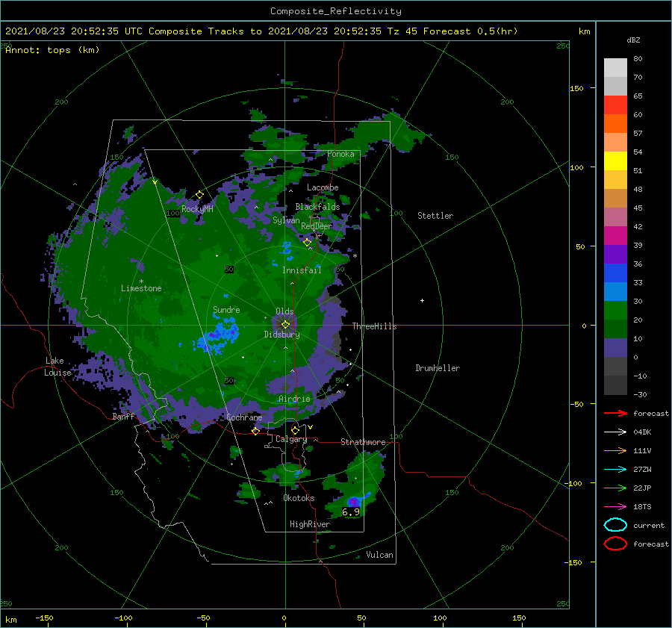Click the Vulcan city label
The image size is (672, 628).
click(379, 555)
